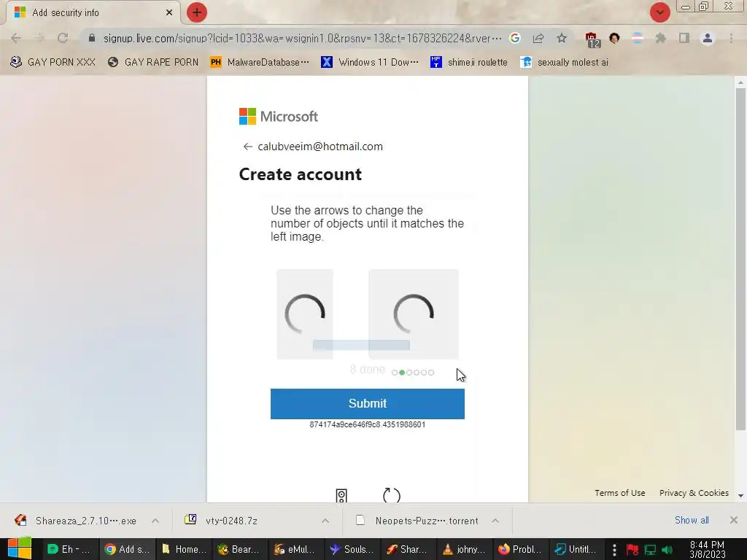Open the MalwareDatabase bookmark
The image size is (747, 560).
click(x=260, y=63)
